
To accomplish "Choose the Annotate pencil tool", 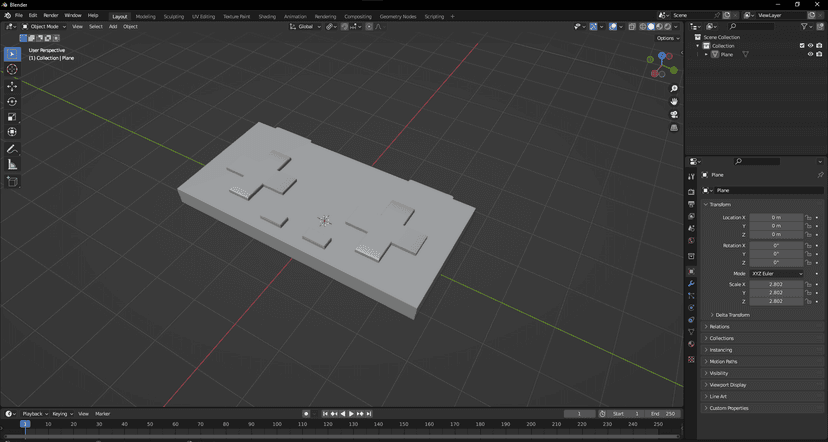I will [x=12, y=149].
